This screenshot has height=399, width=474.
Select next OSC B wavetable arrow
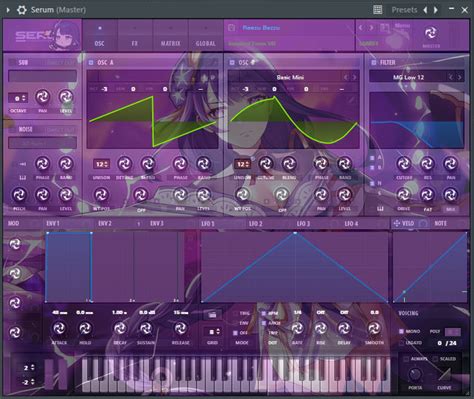[354, 77]
